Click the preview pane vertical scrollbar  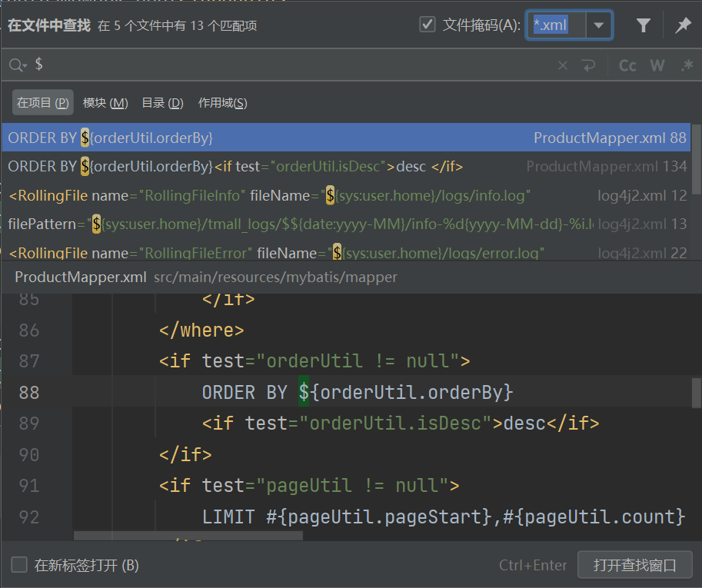(x=696, y=393)
